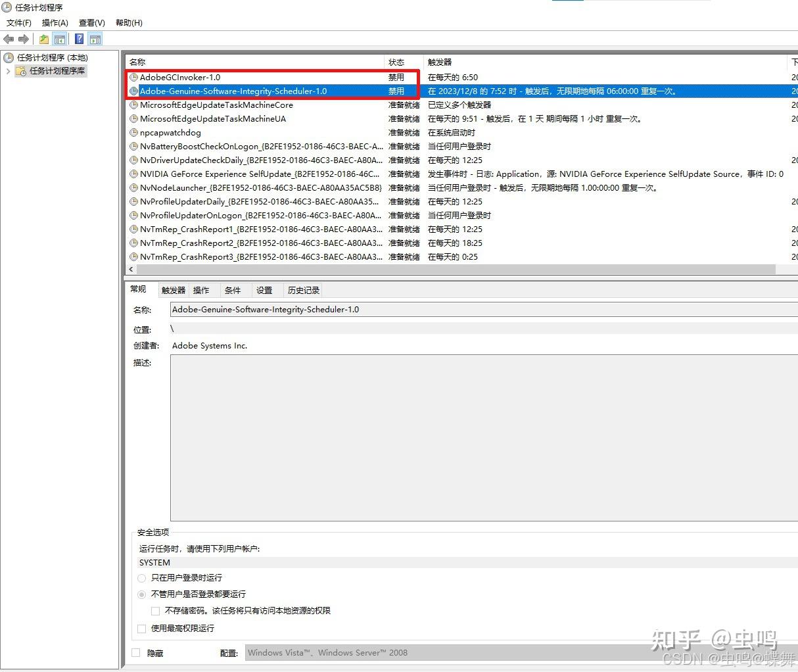Open the 查看(V) menu
Viewport: 798px width, 672px height.
pos(91,22)
